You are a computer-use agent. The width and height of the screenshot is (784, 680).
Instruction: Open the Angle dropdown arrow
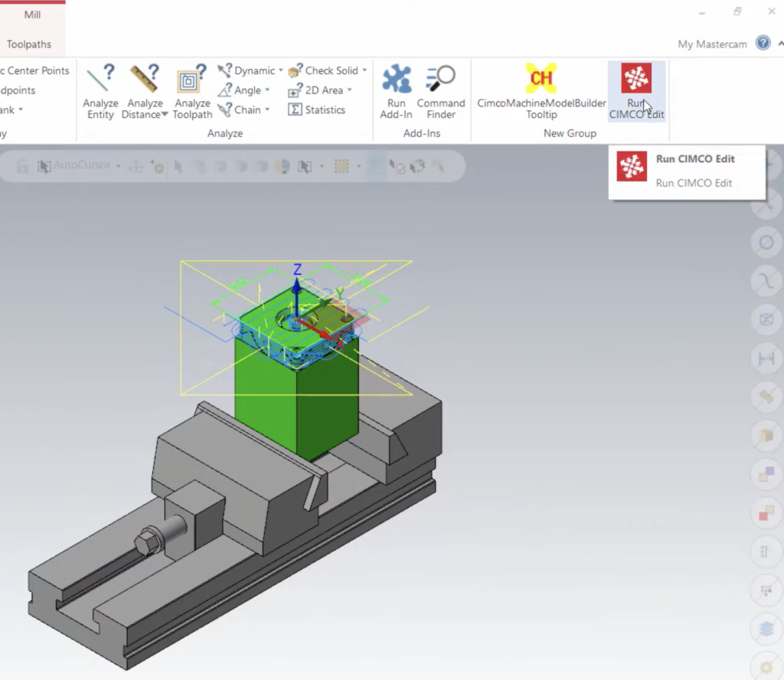click(x=267, y=90)
